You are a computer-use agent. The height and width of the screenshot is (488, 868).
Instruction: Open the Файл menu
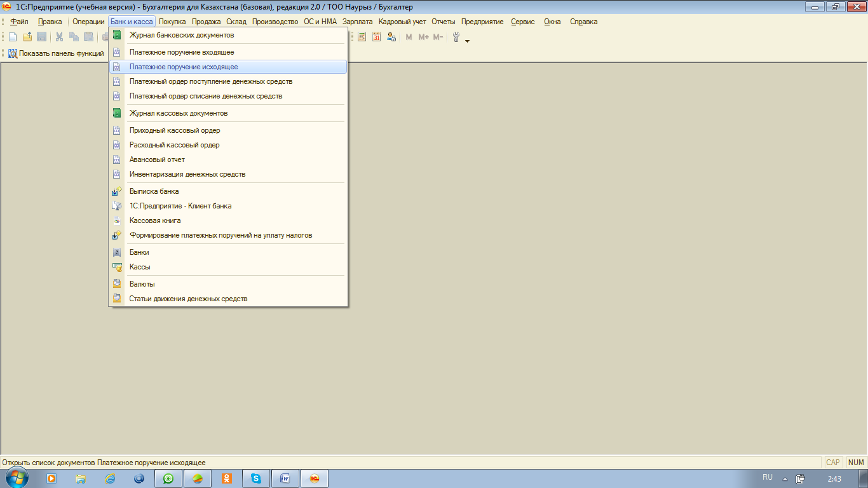point(19,22)
